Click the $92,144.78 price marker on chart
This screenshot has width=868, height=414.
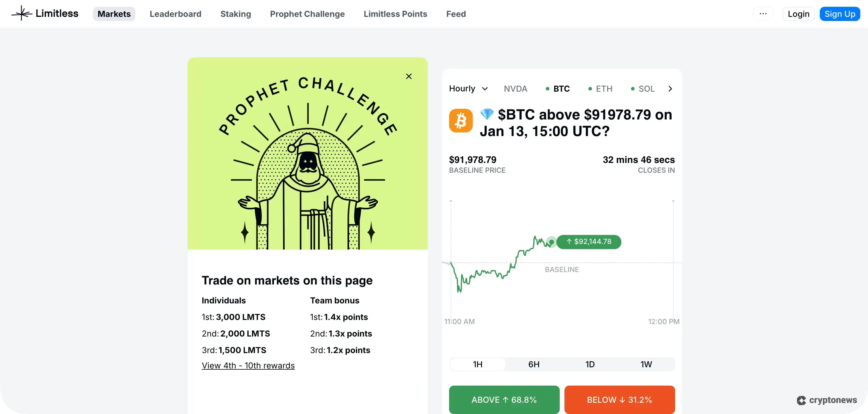589,242
